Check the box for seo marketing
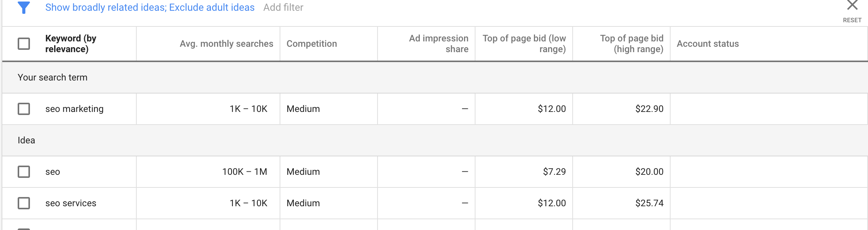The image size is (868, 230). coord(24,109)
